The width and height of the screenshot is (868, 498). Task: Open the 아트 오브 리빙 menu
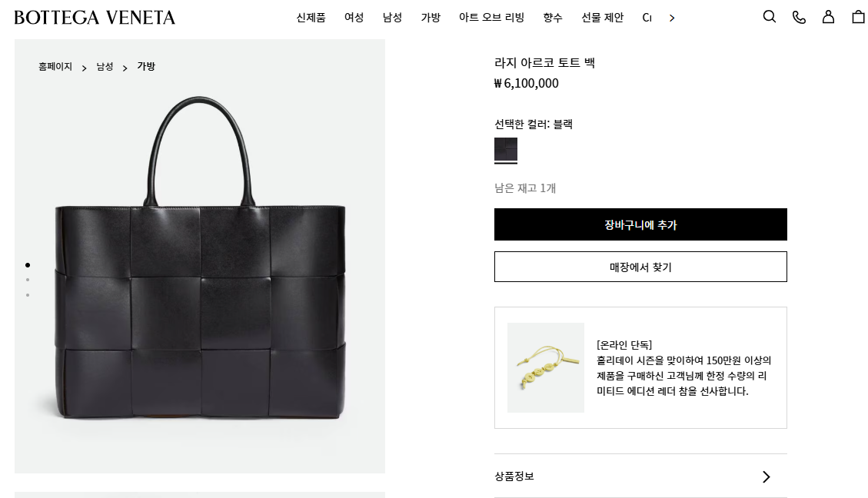(491, 18)
